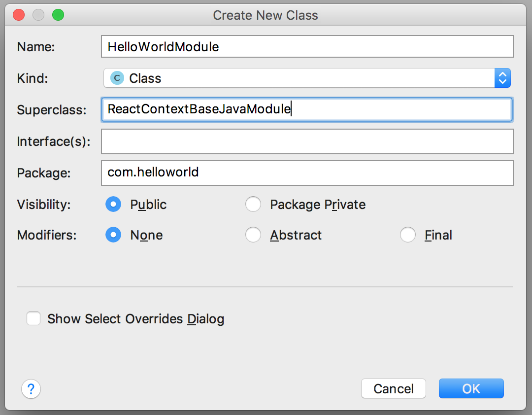Choose None modifier radio button
532x415 pixels.
pyautogui.click(x=113, y=235)
